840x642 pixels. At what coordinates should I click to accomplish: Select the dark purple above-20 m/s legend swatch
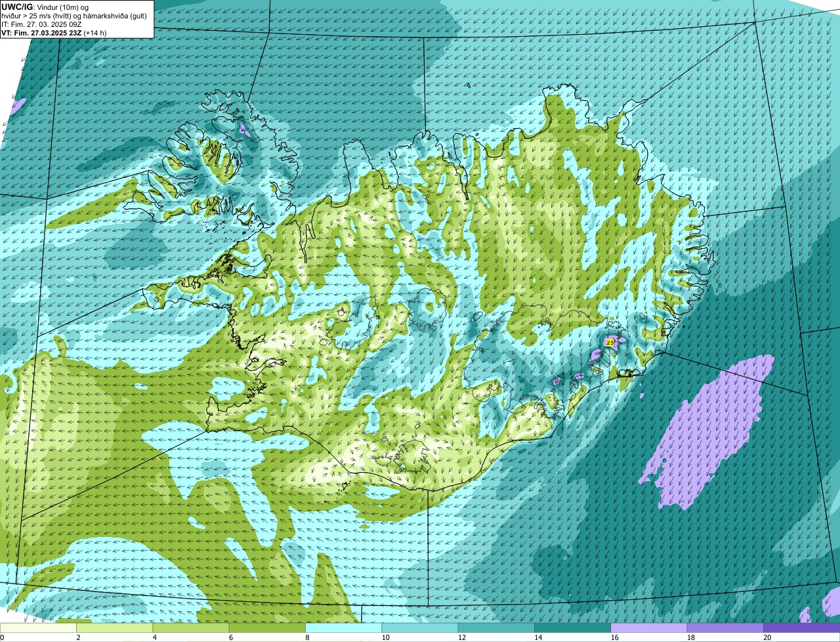tap(801, 628)
